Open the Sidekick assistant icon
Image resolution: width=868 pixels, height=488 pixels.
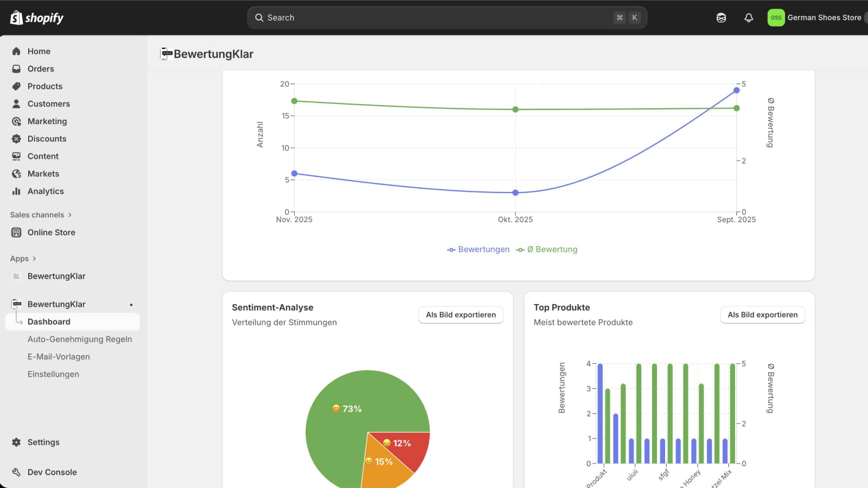[721, 18]
